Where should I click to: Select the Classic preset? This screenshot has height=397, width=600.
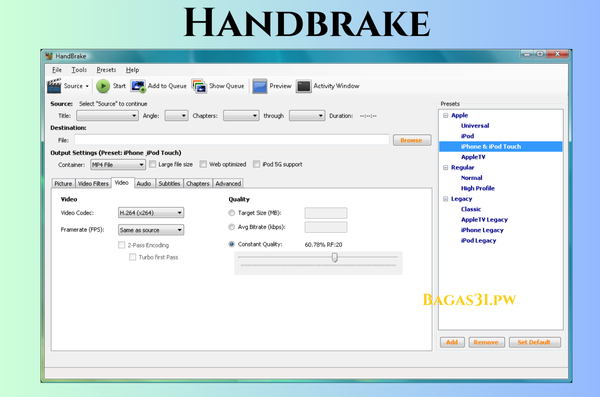471,209
